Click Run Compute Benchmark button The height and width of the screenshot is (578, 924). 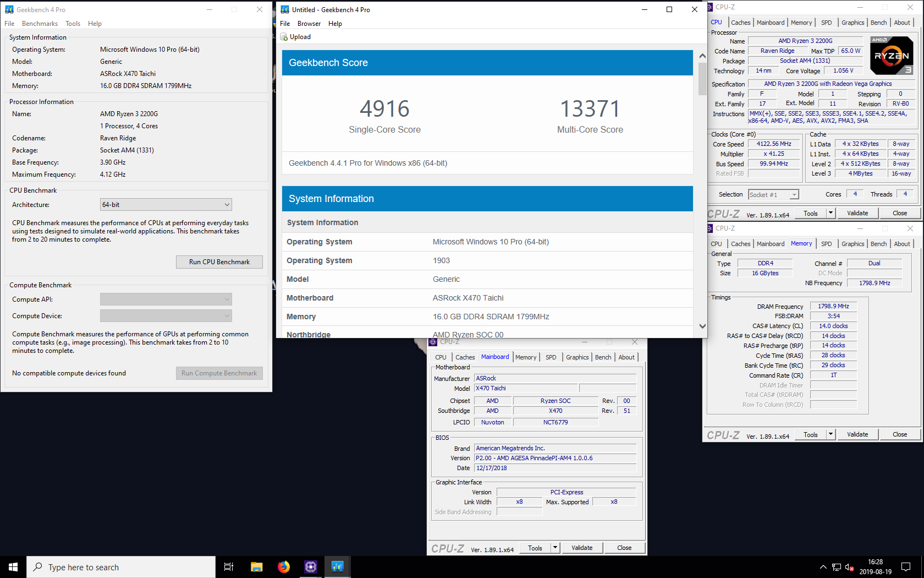[x=219, y=373]
